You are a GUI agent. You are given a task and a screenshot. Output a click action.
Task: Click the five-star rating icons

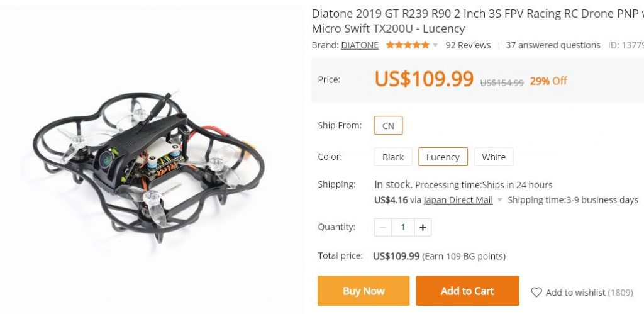pyautogui.click(x=408, y=45)
